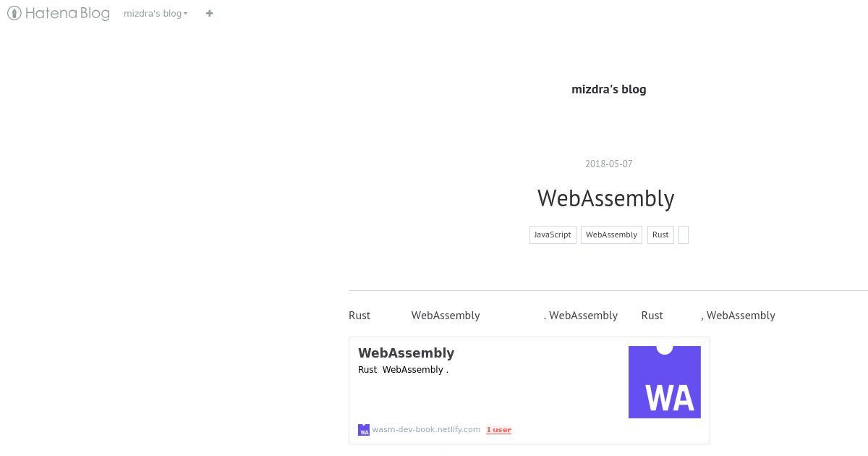868x456 pixels.
Task: Open the large WebAssembly article heading
Action: point(606,198)
